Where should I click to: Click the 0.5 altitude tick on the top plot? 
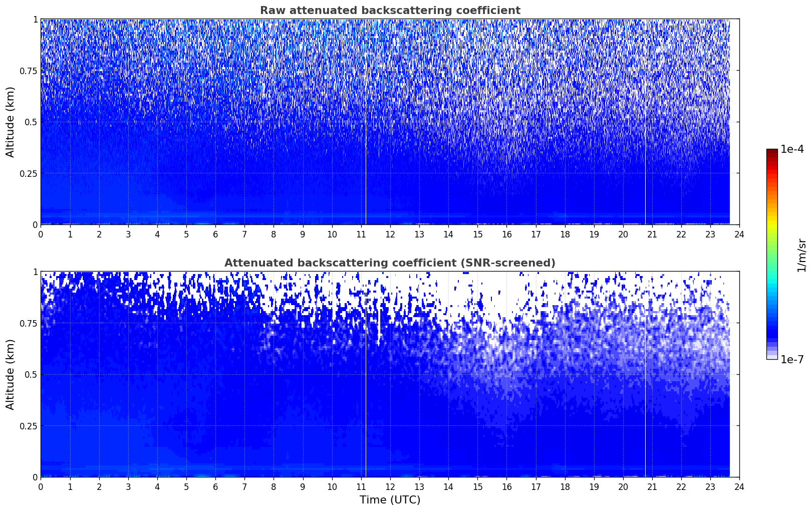(31, 122)
